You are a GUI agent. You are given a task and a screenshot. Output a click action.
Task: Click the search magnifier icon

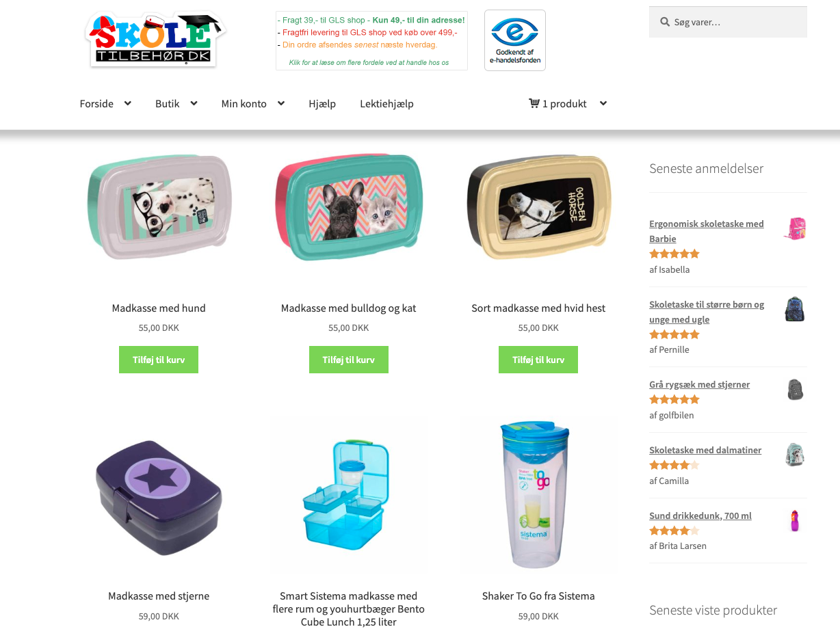pos(664,22)
